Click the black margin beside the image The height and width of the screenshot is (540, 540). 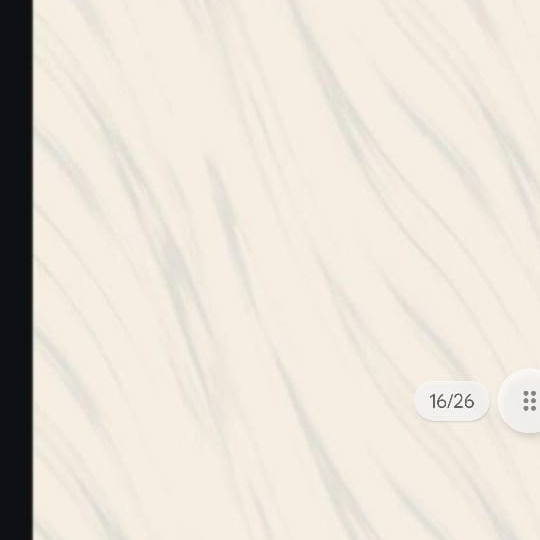pos(16,270)
